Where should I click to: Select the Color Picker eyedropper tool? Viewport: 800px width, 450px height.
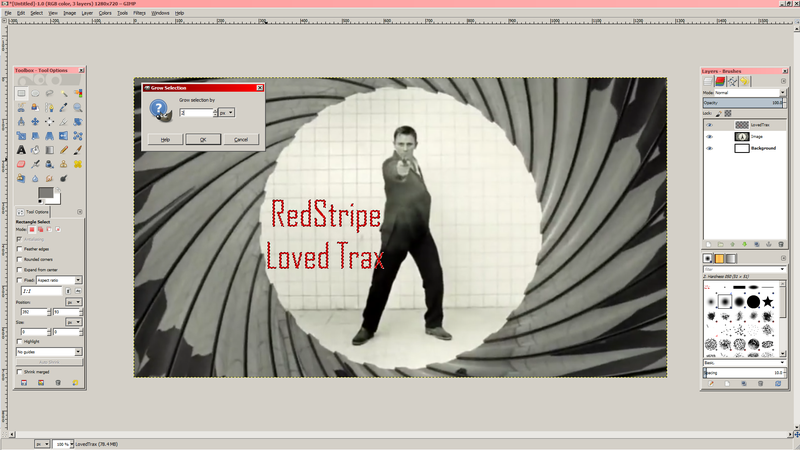(x=64, y=108)
